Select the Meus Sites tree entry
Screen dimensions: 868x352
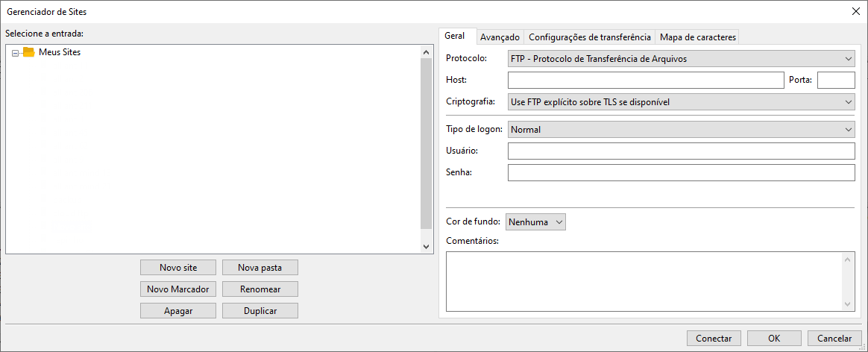coord(59,53)
